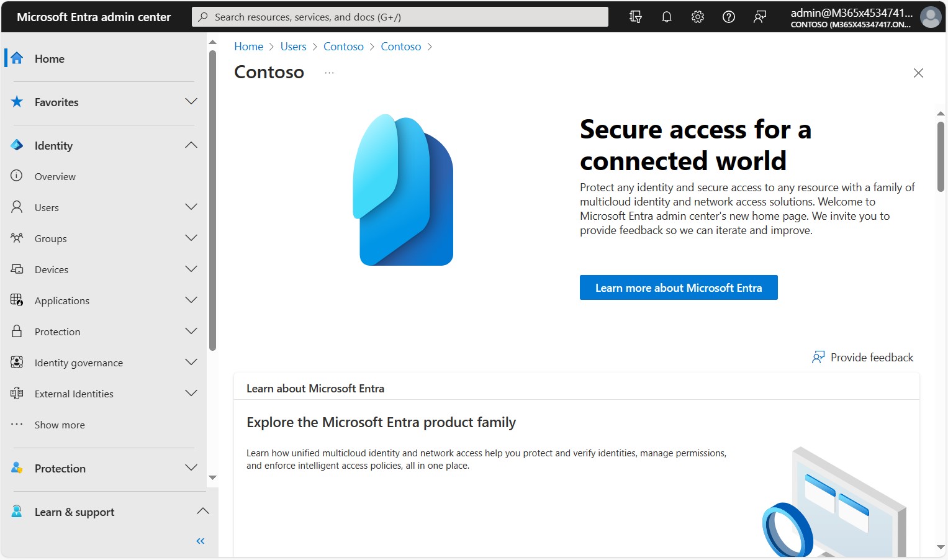This screenshot has height=560, width=948.
Task: Click the Learn & support person icon
Action: pyautogui.click(x=17, y=512)
